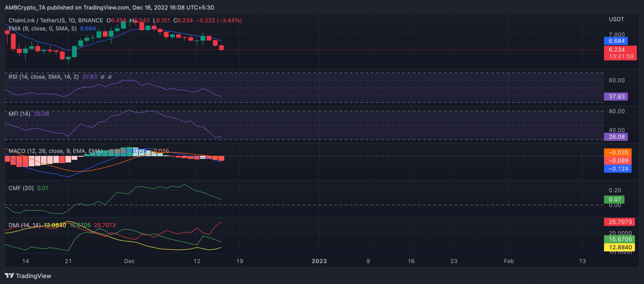This screenshot has height=284, width=644.
Task: Click the 12 date on time axis
Action: [x=197, y=261]
